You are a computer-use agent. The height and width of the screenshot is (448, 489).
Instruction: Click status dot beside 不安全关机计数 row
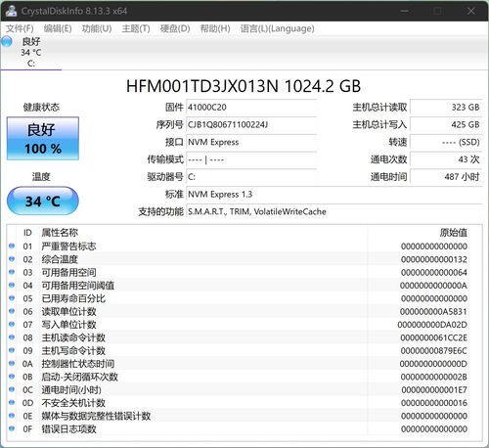click(x=12, y=402)
